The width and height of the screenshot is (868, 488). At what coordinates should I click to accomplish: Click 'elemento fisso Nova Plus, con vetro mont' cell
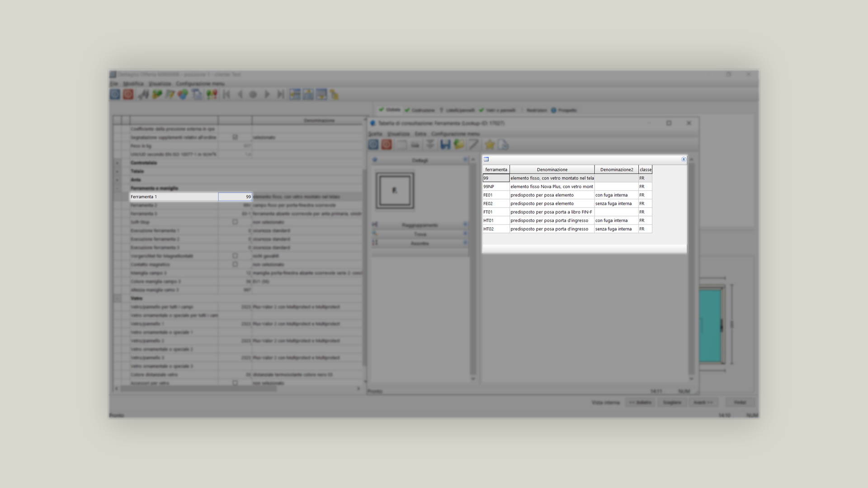552,187
